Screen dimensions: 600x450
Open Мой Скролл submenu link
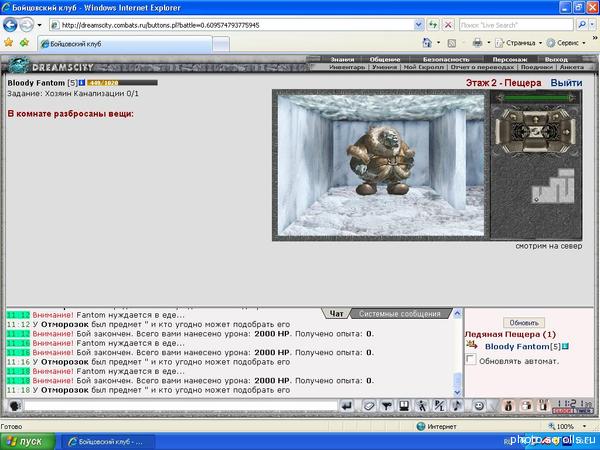[423, 67]
